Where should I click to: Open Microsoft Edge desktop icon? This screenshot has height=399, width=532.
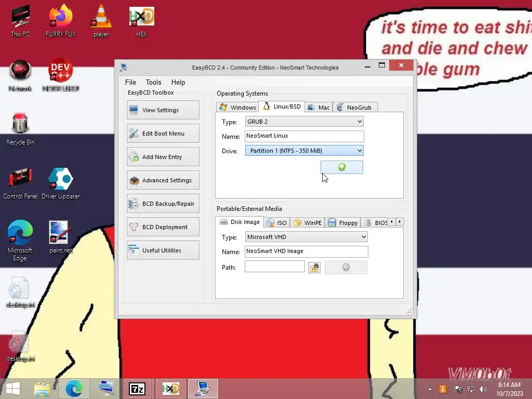tap(20, 241)
